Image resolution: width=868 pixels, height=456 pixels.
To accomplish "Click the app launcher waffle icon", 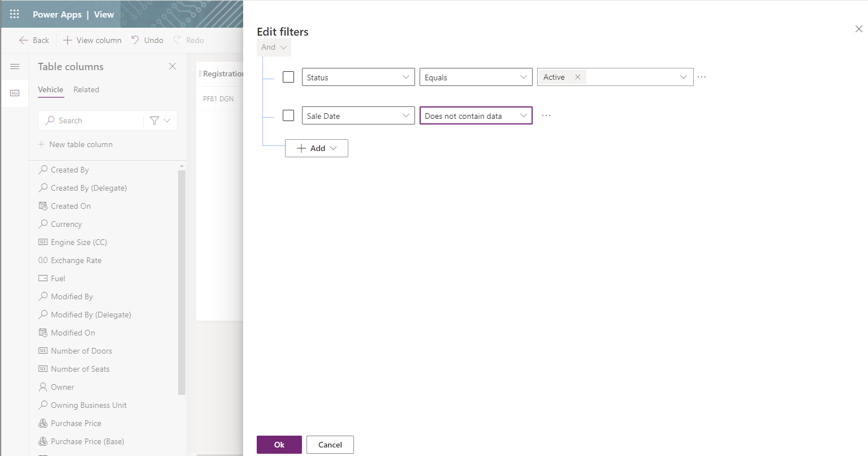I will click(x=14, y=14).
